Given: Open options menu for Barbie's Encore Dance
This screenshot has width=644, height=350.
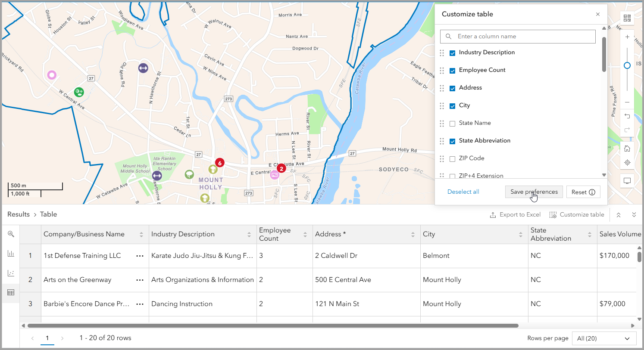Looking at the screenshot, I should pyautogui.click(x=140, y=304).
